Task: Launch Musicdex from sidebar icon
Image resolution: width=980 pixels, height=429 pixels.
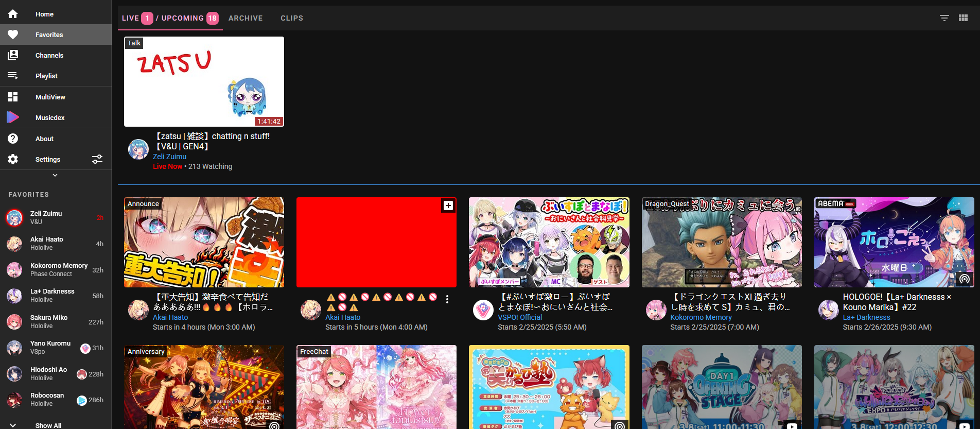Action: tap(13, 117)
